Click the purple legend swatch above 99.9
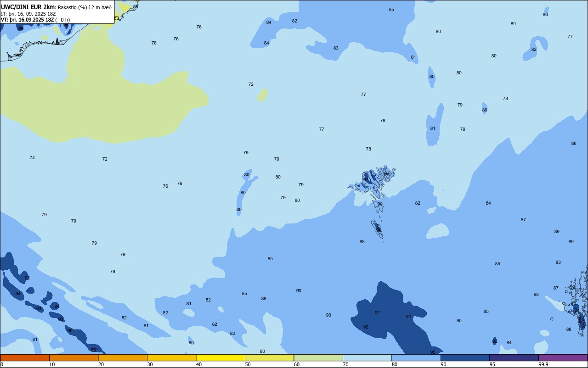Image resolution: width=588 pixels, height=368 pixels. [563, 357]
